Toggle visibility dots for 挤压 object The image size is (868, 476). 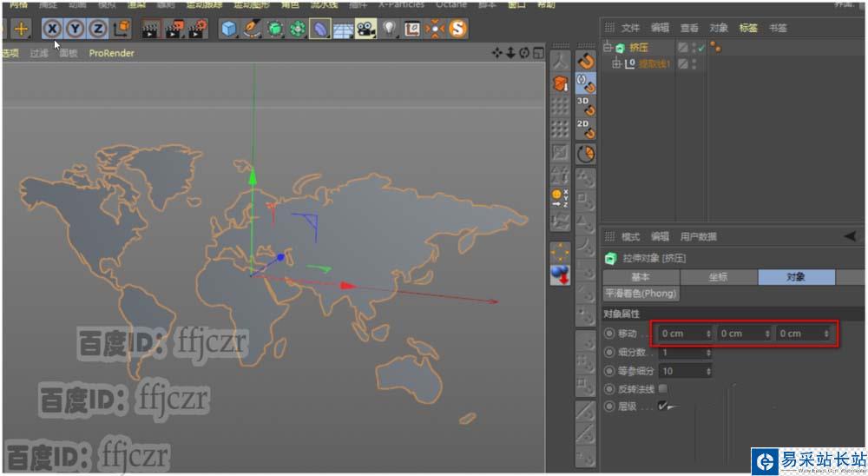click(694, 48)
